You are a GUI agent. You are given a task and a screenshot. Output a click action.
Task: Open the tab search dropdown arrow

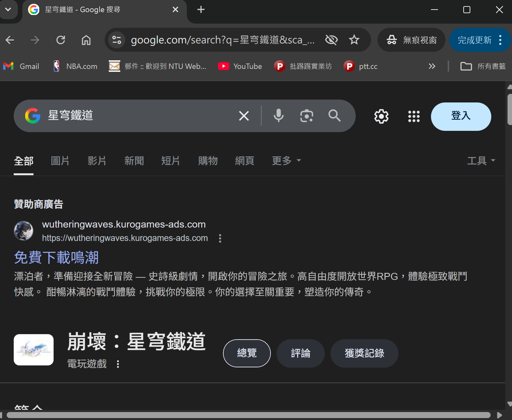tap(8, 10)
